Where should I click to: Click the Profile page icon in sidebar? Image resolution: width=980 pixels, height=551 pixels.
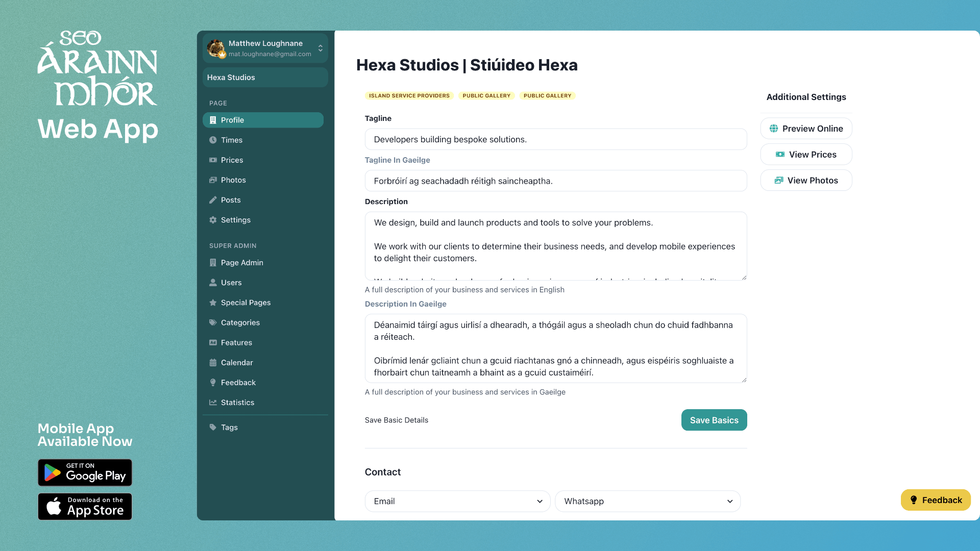pyautogui.click(x=213, y=120)
